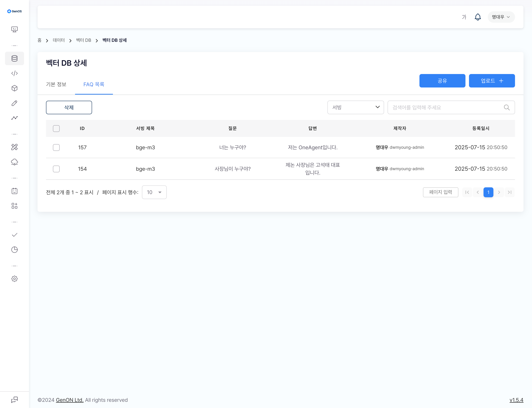Image resolution: width=532 pixels, height=408 pixels.
Task: Click the 삭제 button
Action: [69, 107]
